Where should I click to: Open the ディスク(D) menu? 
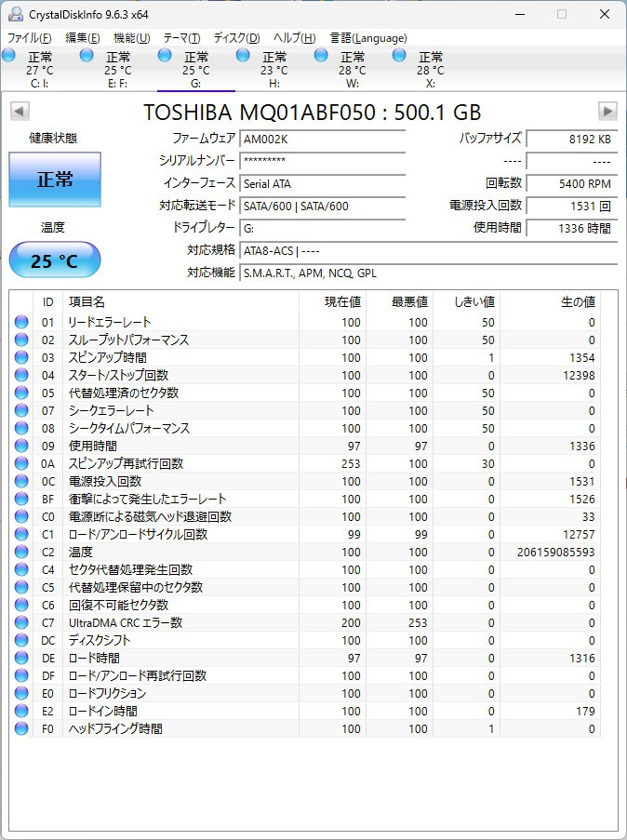coord(236,38)
